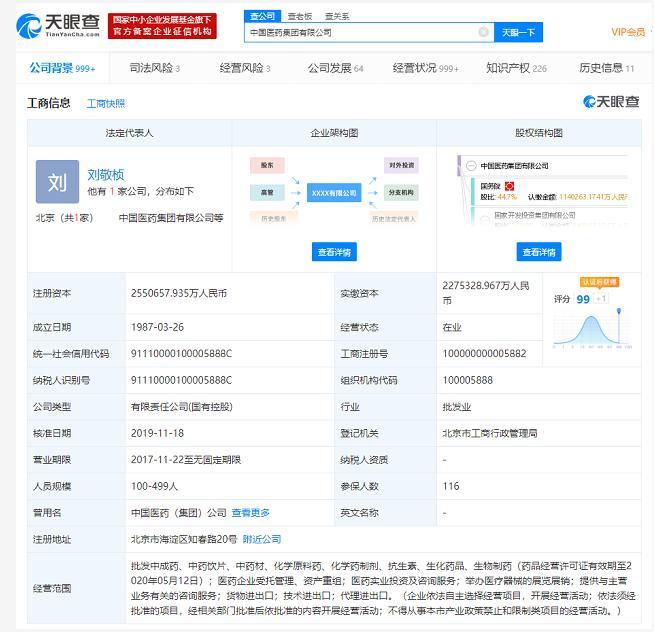The height and width of the screenshot is (632, 654).
Task: Click the 股东 box in structure diagram
Action: [x=267, y=165]
